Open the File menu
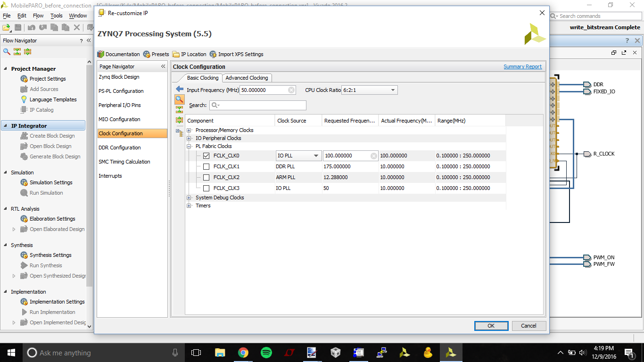This screenshot has height=362, width=644. pos(7,16)
